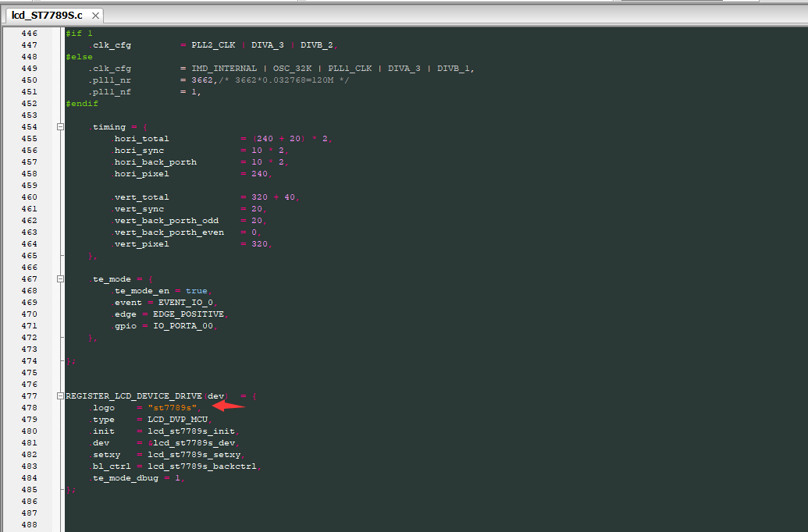Click the "st7789s" string literal
Image resolution: width=808 pixels, height=532 pixels.
172,408
